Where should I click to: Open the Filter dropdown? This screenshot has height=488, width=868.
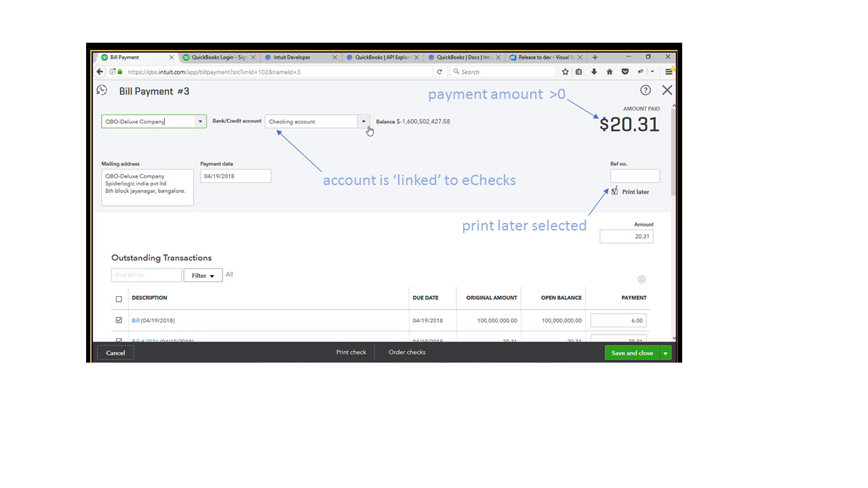pyautogui.click(x=203, y=275)
